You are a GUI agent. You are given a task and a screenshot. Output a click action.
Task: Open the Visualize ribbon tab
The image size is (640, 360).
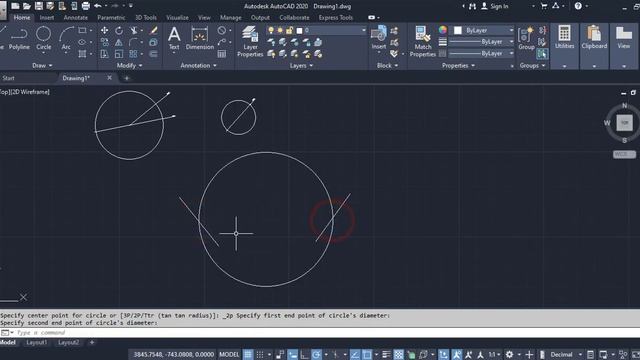(177, 18)
